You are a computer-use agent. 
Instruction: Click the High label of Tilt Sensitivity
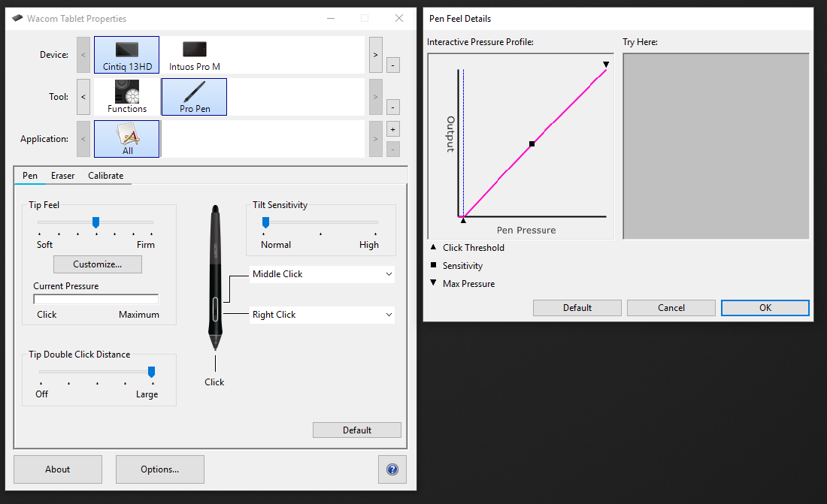click(368, 245)
